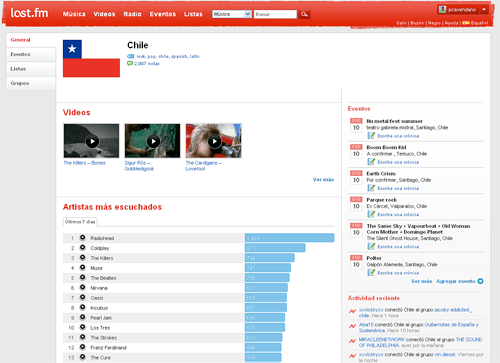Select the Eventos sidebar tab

(31, 54)
